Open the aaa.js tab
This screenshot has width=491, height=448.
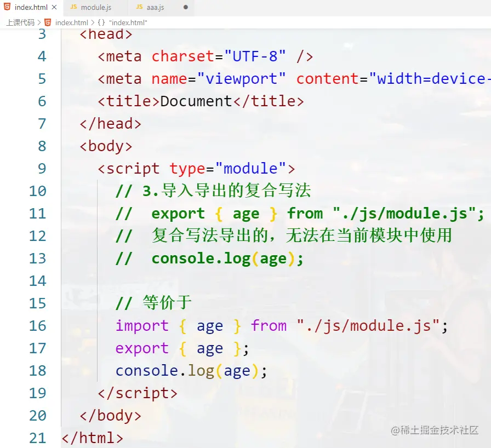pyautogui.click(x=155, y=7)
